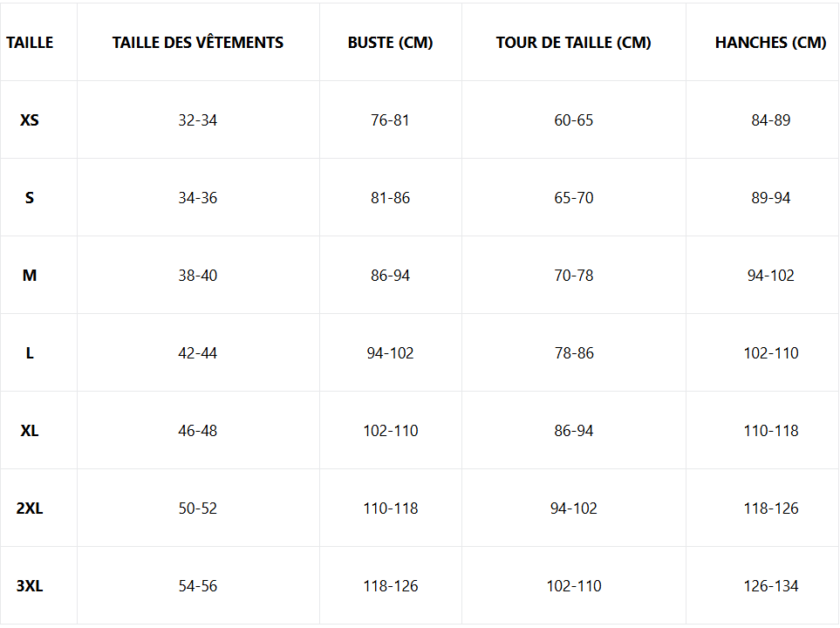
Task: Click the HANCHES (CM) column header
Action: pos(770,42)
